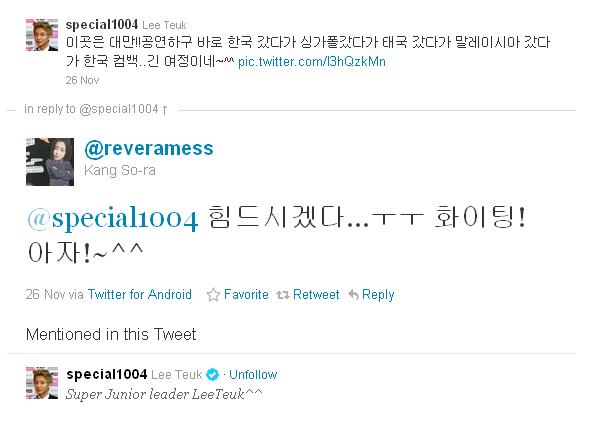The height and width of the screenshot is (422, 594).
Task: Click the @special1004 mention in the main tweet
Action: click(x=113, y=219)
